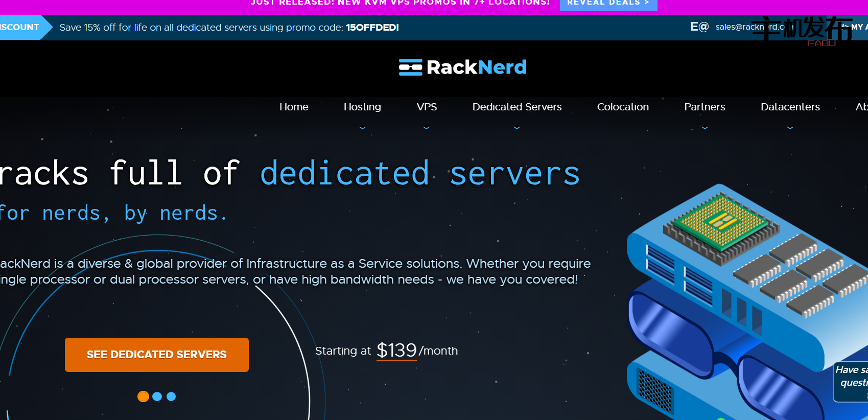Go to the Home menu item

294,107
